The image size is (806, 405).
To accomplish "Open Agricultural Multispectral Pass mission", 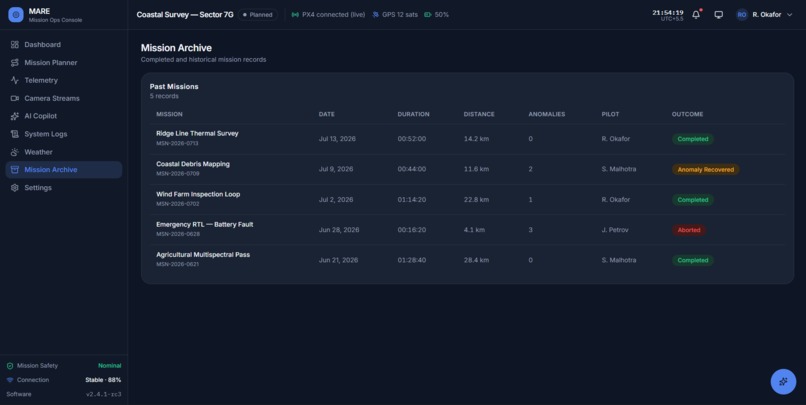I will (203, 254).
